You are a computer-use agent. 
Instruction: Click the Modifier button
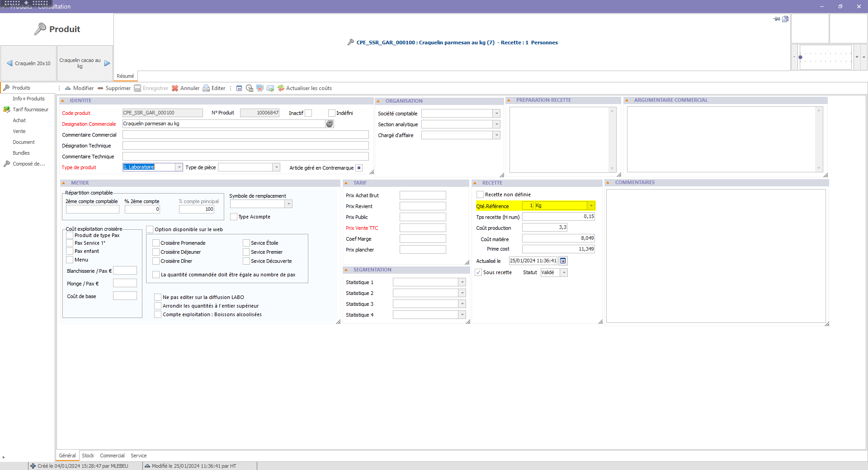pos(79,88)
